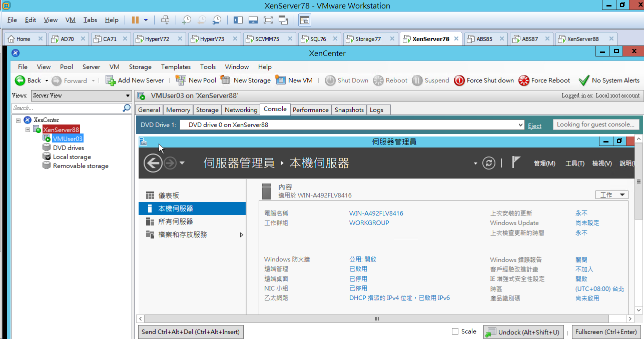Open the Back history dropdown arrow
The image size is (644, 339).
47,80
